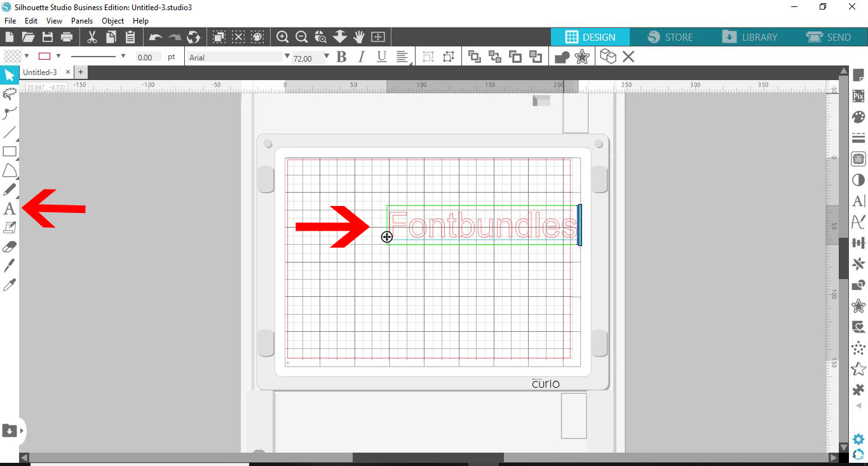The height and width of the screenshot is (466, 868).
Task: Open the Pix panel
Action: (858, 96)
